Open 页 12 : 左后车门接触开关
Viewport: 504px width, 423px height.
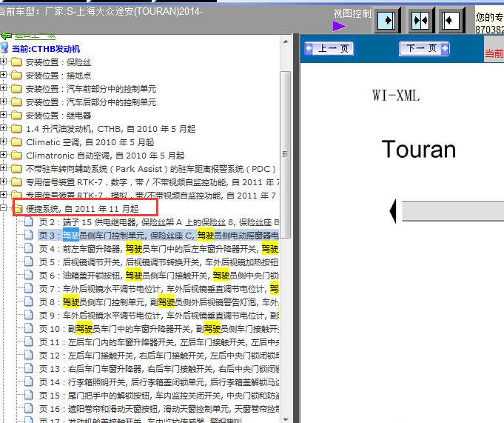159,356
